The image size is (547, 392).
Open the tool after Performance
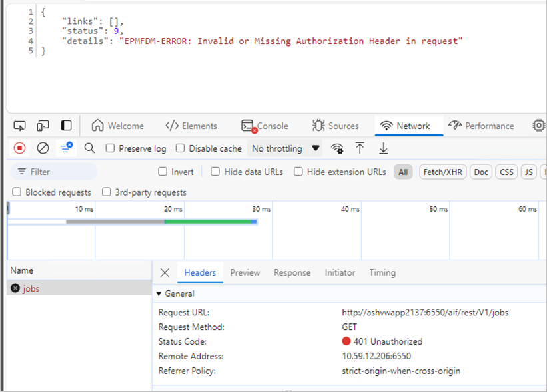539,126
